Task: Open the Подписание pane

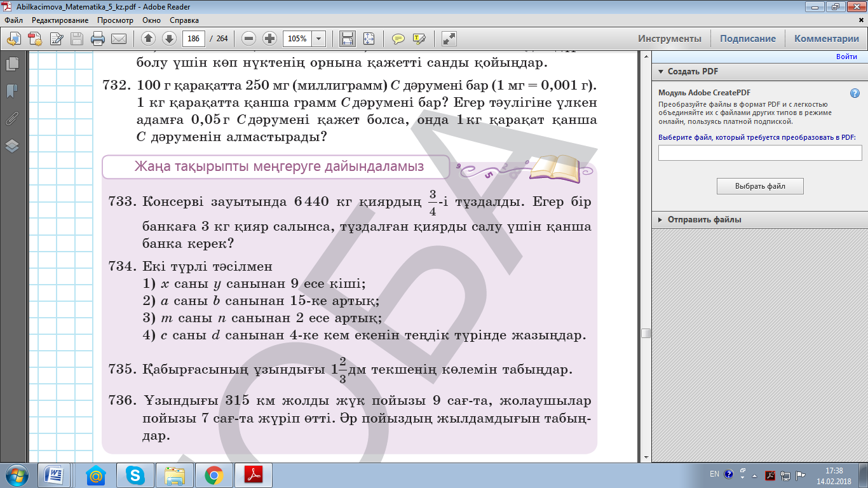Action: (748, 39)
